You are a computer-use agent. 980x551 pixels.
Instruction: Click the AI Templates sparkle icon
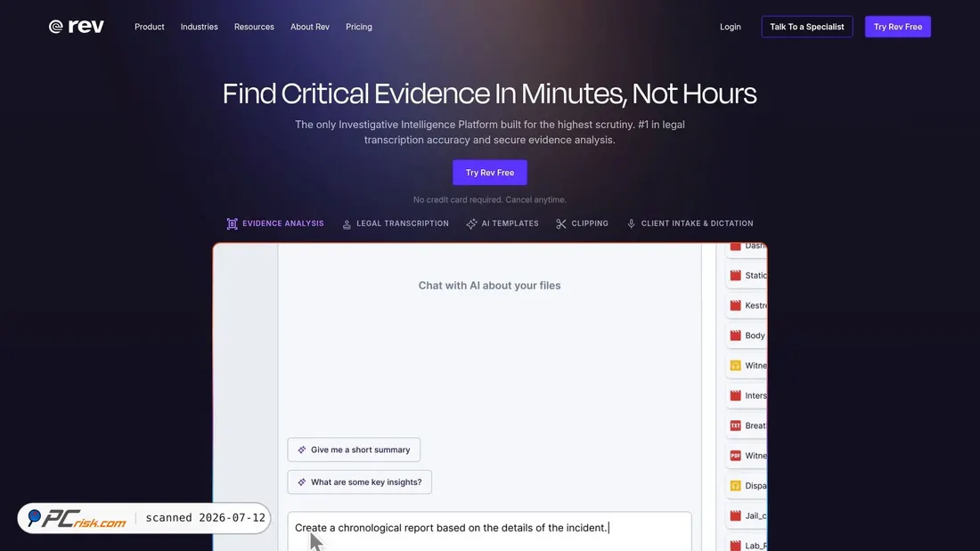click(x=472, y=223)
